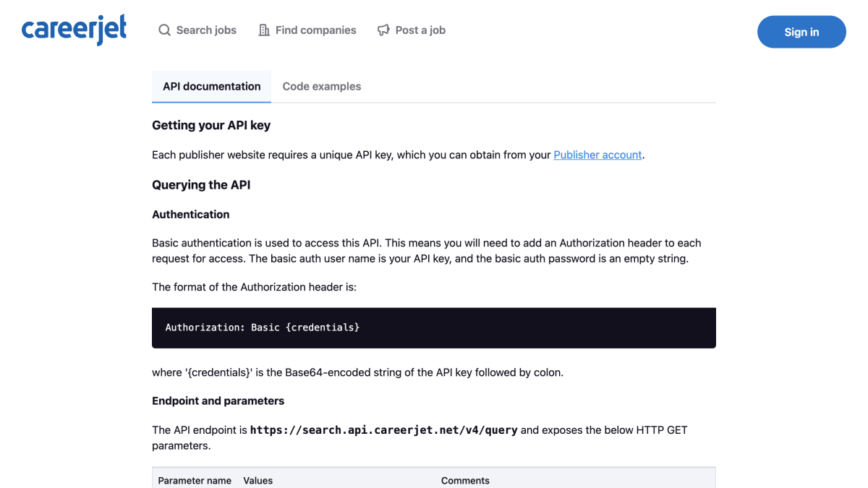Viewport: 868px width, 488px height.
Task: Click the Querying the API heading
Action: [x=201, y=185]
